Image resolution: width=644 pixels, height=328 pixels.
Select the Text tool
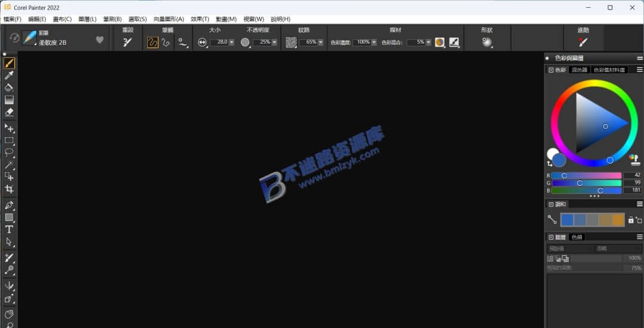pos(9,230)
